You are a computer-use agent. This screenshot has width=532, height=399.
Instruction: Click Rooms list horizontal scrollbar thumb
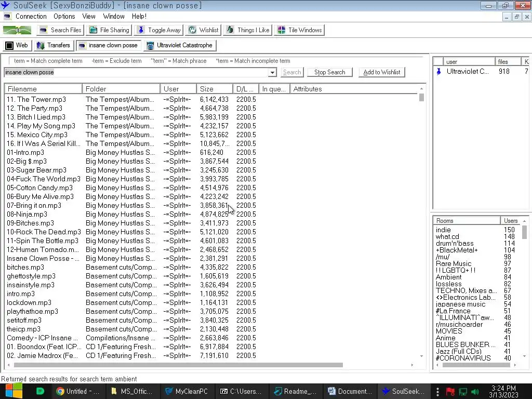(x=476, y=365)
